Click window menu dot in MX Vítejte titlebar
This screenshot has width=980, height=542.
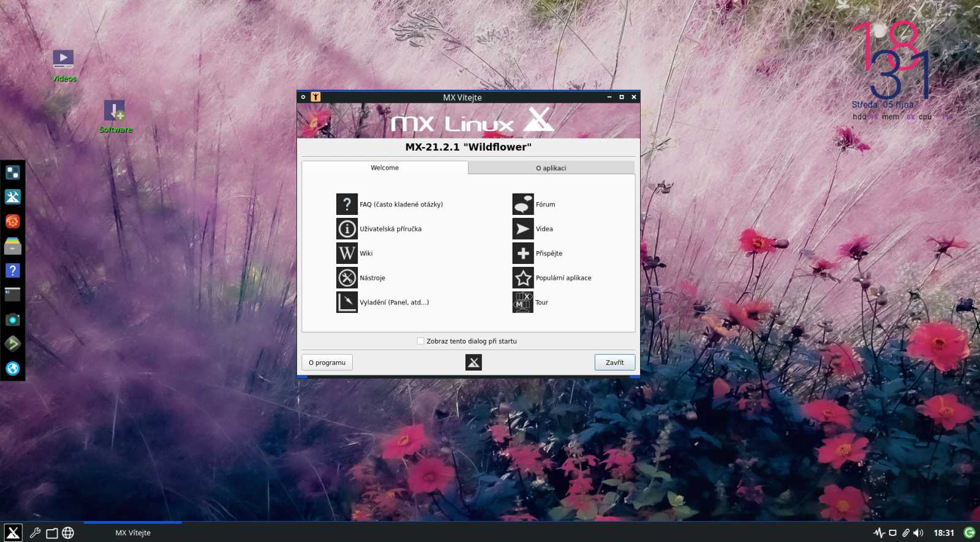(x=303, y=97)
